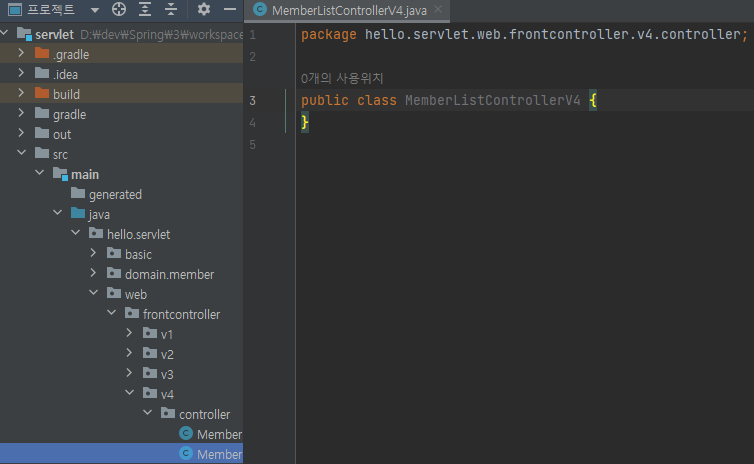Select the controller package row

click(x=121, y=414)
